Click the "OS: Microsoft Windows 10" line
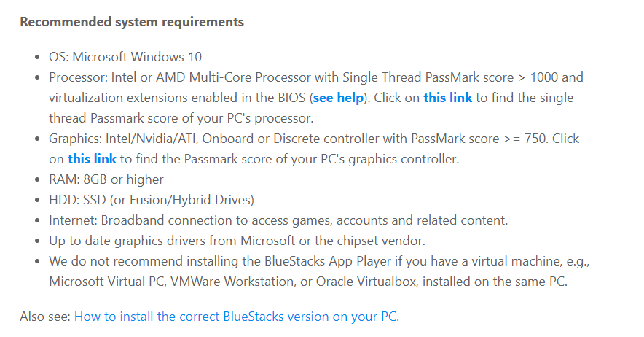This screenshot has height=337, width=644. click(x=125, y=57)
